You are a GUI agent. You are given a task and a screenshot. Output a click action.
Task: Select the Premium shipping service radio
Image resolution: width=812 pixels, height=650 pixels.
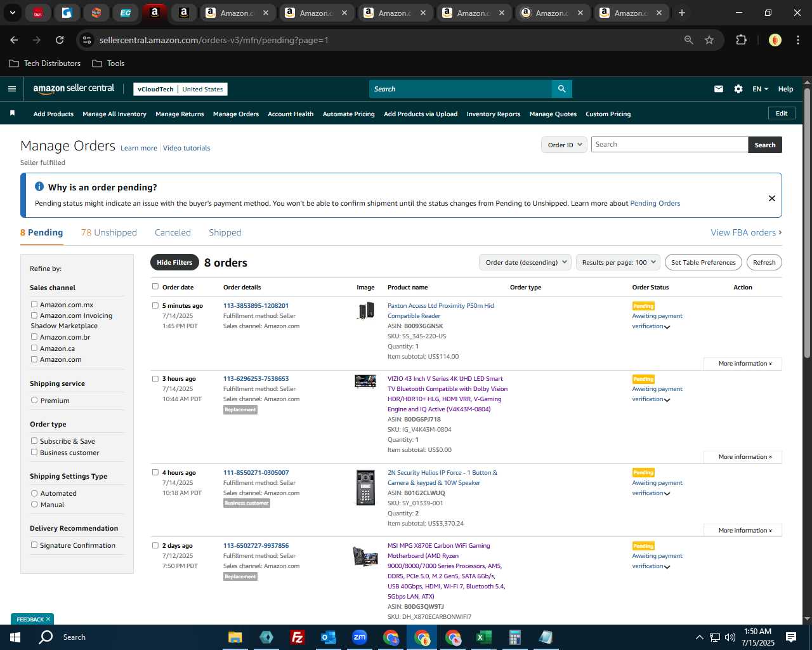[x=34, y=400]
